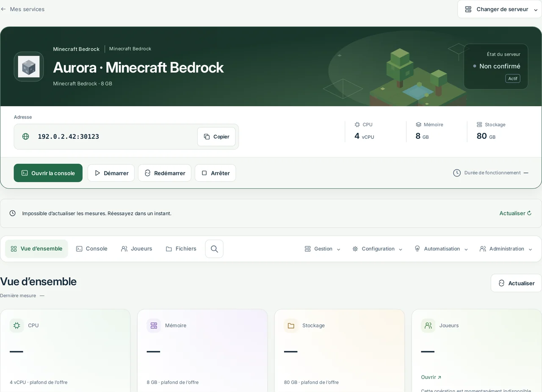The image size is (542, 392).
Task: Click the Dernière mesure label
Action: (18, 295)
